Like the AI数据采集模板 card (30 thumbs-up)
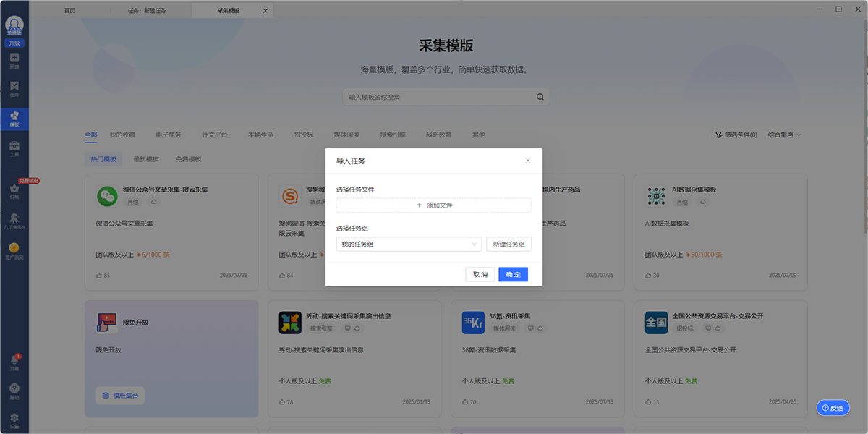The width and height of the screenshot is (868, 434). coord(648,276)
